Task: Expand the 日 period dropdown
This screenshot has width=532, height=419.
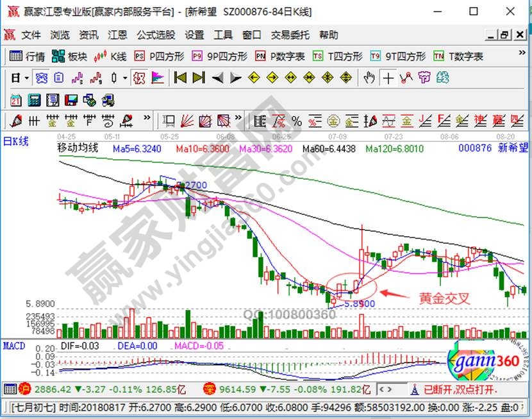Action: [20, 78]
